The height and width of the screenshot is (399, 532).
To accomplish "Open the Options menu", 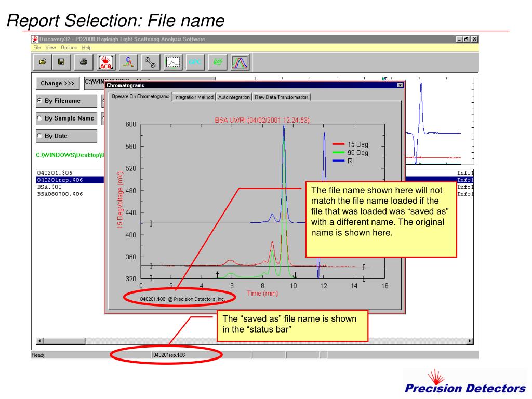I will point(69,48).
